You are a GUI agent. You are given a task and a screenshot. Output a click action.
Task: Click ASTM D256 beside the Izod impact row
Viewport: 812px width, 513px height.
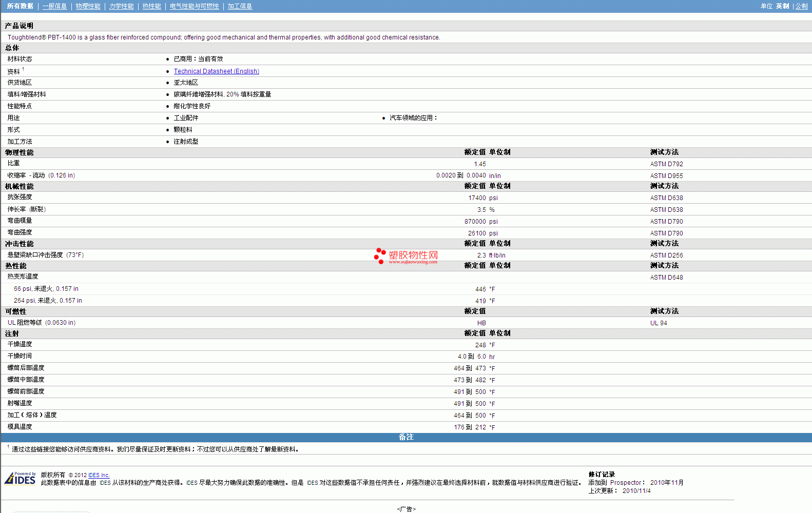pos(666,255)
